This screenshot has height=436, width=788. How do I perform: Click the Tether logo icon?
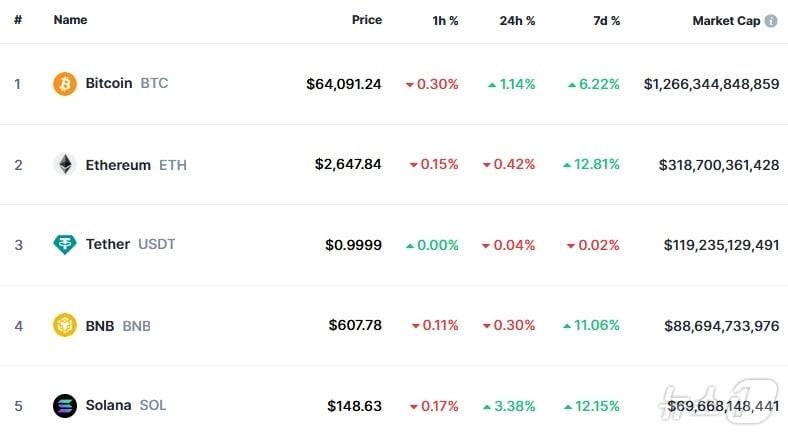[65, 245]
